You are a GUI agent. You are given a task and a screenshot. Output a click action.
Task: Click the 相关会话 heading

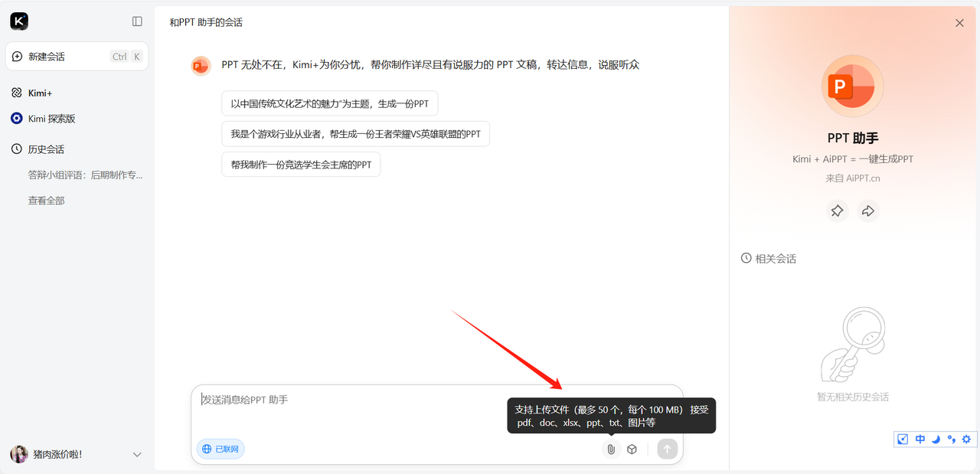[x=776, y=259]
